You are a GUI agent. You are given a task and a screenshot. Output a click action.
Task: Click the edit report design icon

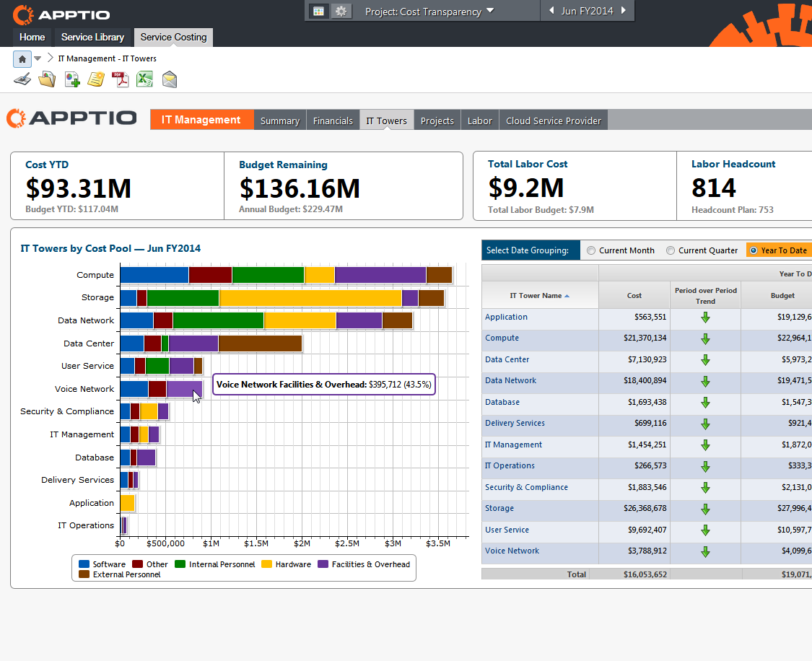pos(22,79)
